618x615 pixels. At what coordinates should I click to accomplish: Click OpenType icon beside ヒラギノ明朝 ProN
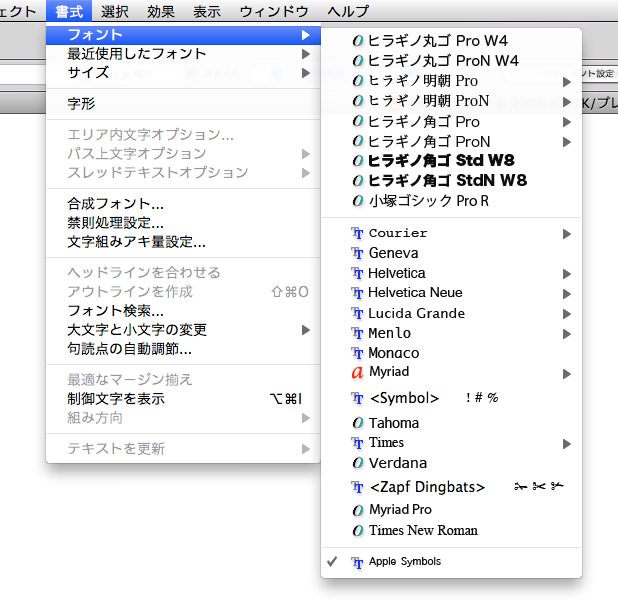357,101
